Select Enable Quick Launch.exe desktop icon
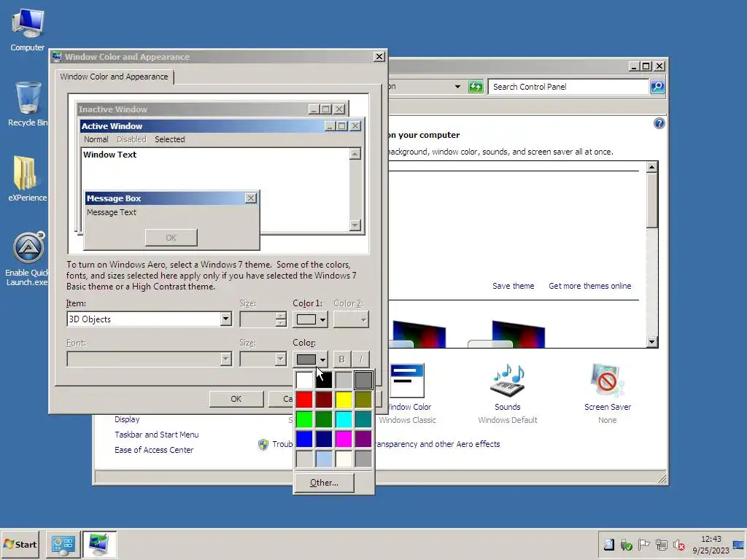Screen dimensions: 747x560 (27, 259)
